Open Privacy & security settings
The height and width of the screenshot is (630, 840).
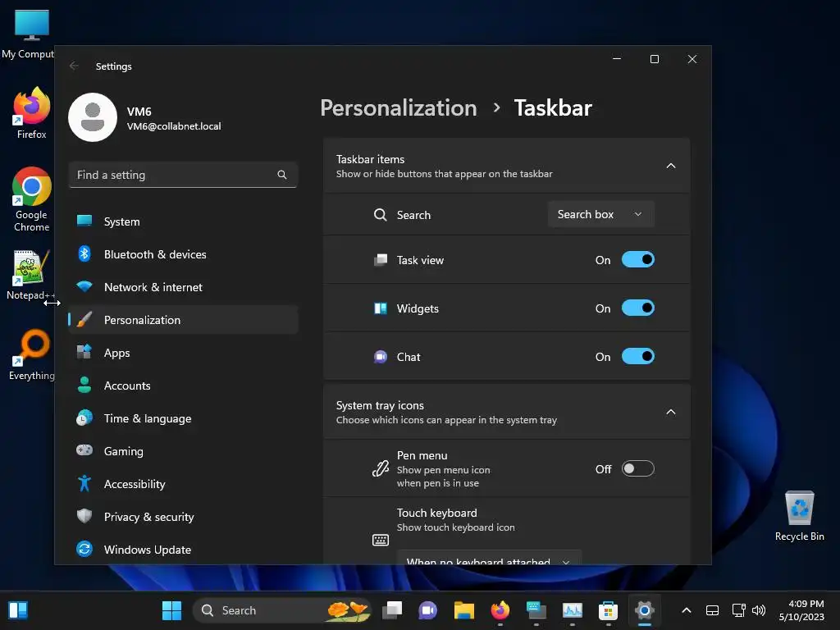pos(183,517)
